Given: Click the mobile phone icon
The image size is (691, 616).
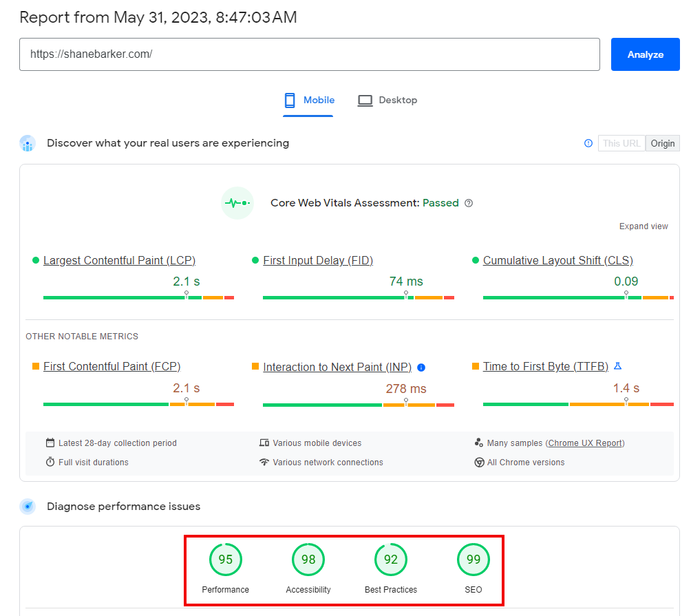Looking at the screenshot, I should pos(290,100).
